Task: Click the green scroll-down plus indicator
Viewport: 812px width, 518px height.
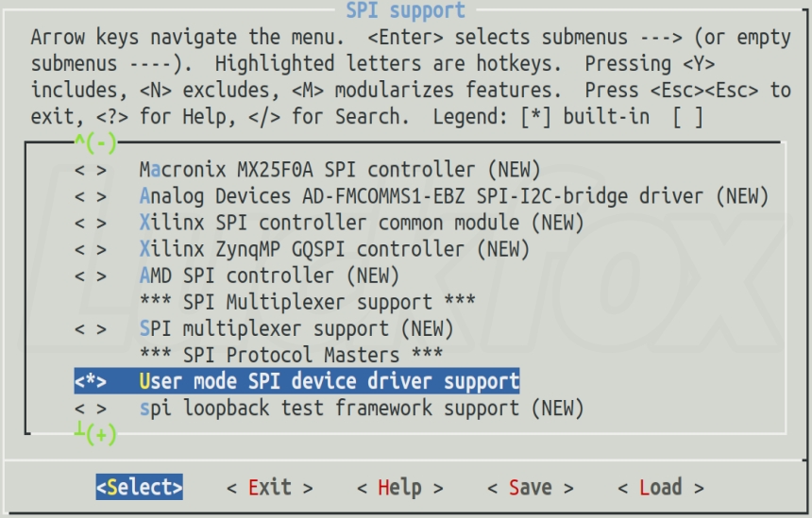Action: tap(95, 433)
